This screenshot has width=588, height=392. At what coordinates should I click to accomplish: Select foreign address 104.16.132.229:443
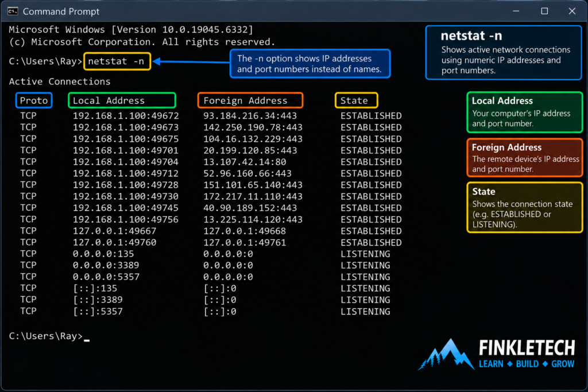pos(253,139)
